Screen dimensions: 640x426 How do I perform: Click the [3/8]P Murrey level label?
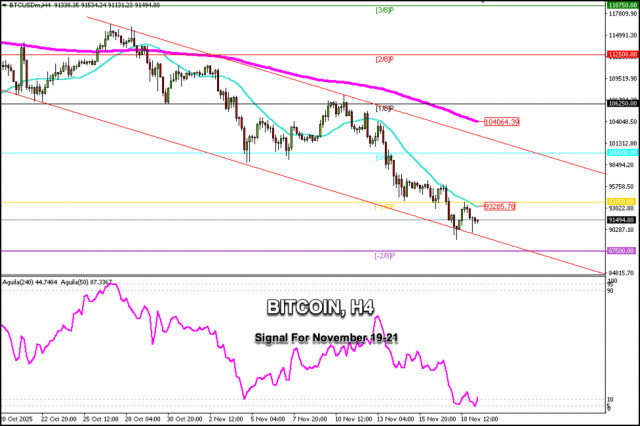pyautogui.click(x=384, y=10)
